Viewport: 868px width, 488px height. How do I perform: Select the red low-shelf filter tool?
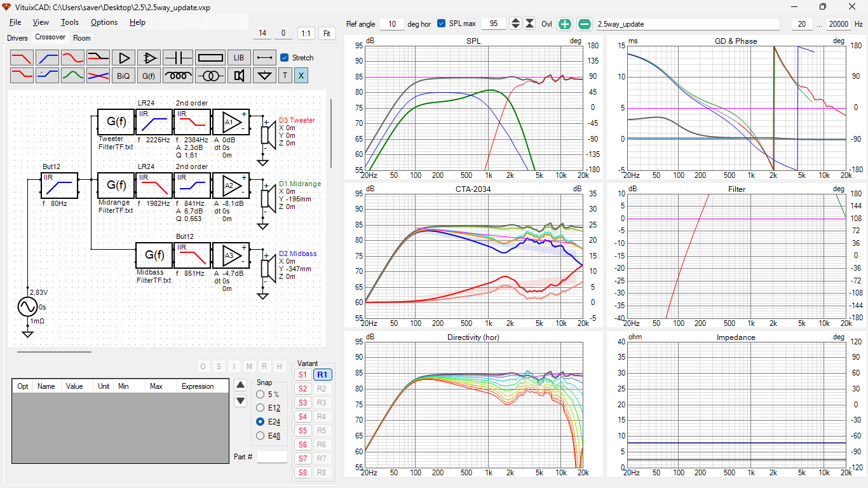[22, 76]
